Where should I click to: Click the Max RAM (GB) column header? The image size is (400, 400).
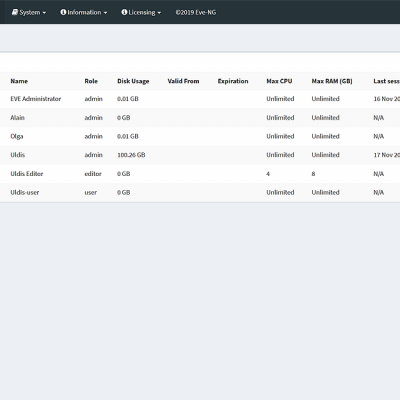332,81
